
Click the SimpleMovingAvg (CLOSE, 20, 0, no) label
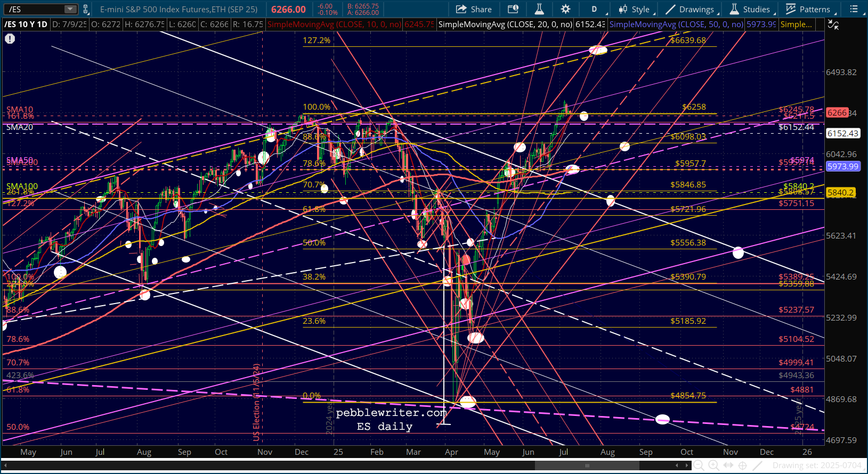(x=505, y=24)
